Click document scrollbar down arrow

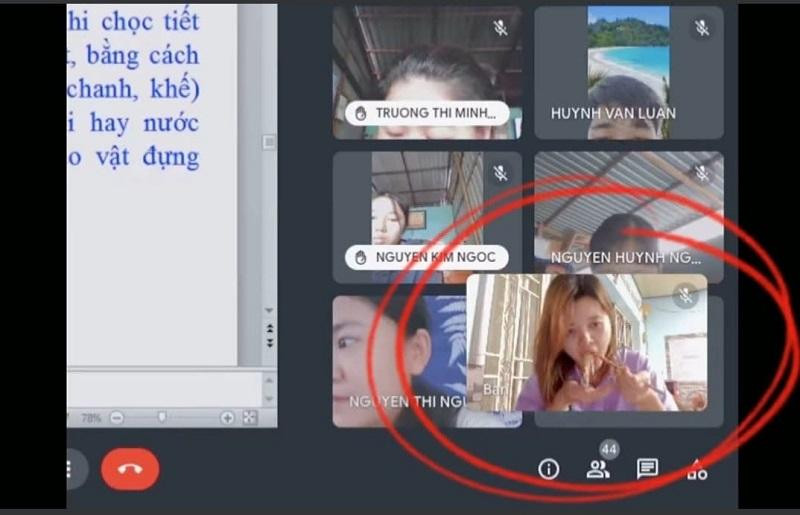pos(269,310)
